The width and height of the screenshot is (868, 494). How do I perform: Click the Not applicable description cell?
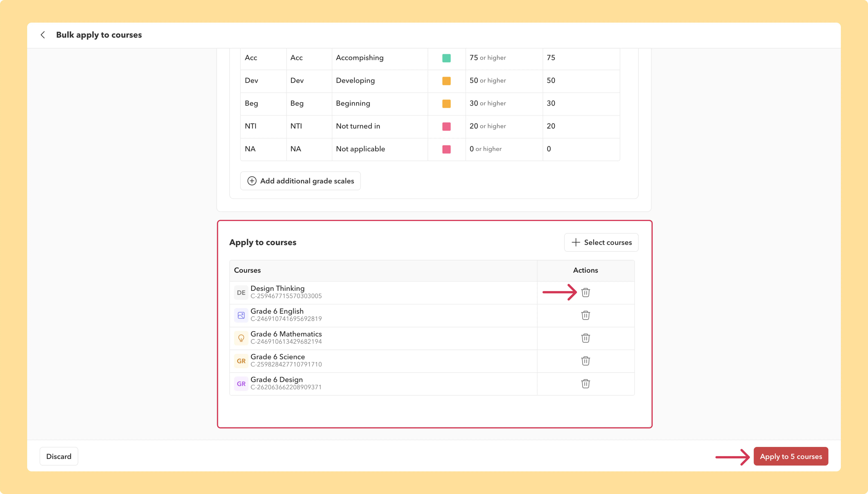pyautogui.click(x=380, y=149)
